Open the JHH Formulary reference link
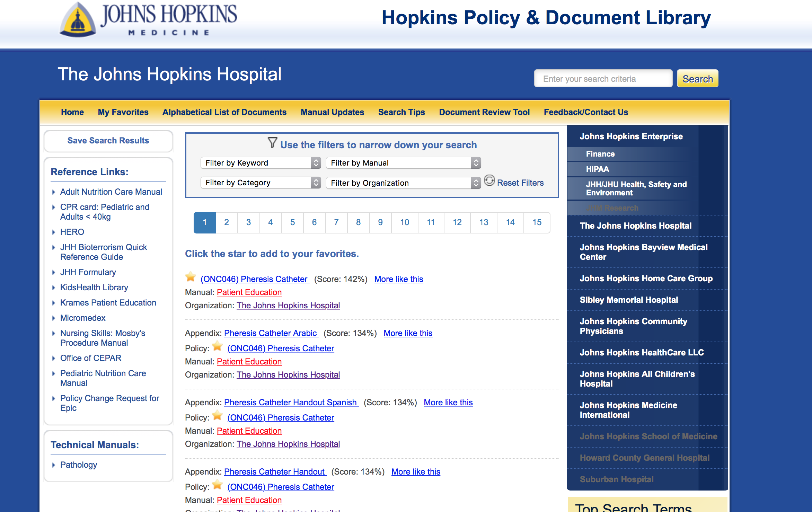 [88, 272]
